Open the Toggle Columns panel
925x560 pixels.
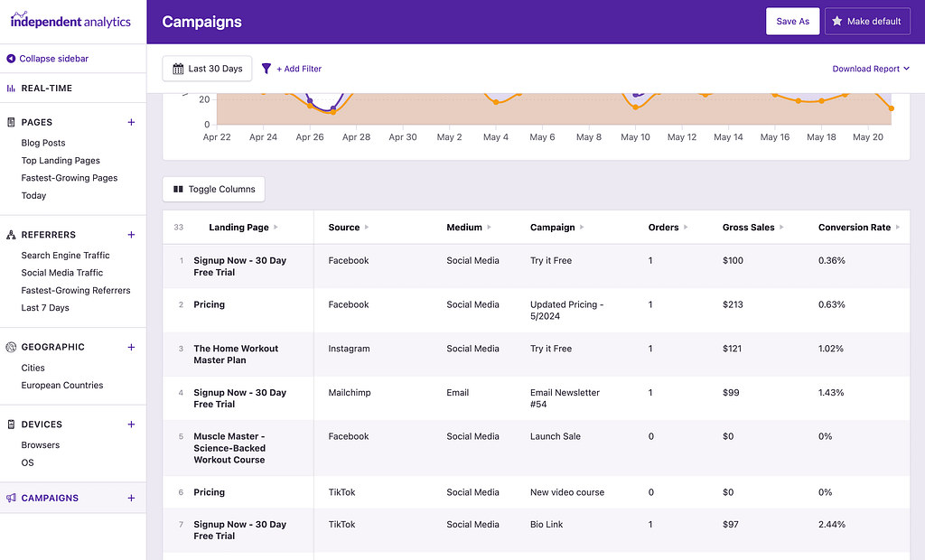pos(213,189)
